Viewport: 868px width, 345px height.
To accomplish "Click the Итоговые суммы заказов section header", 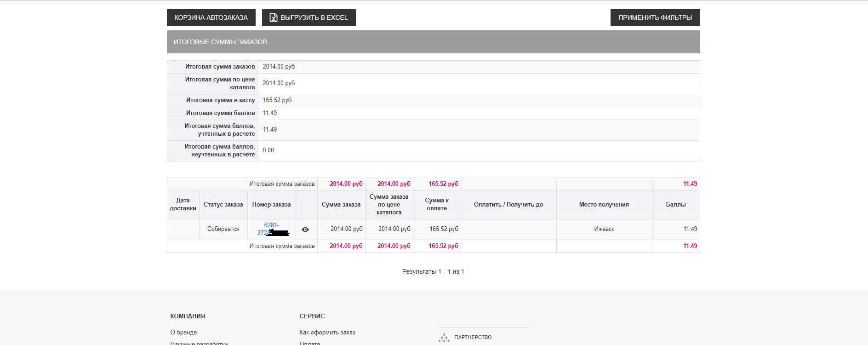I will tap(434, 42).
